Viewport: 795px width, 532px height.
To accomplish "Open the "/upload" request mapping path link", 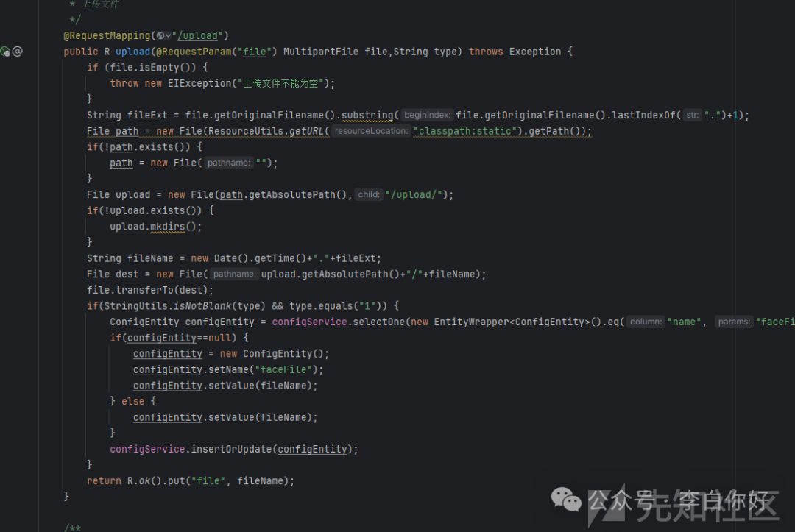I will [x=201, y=35].
